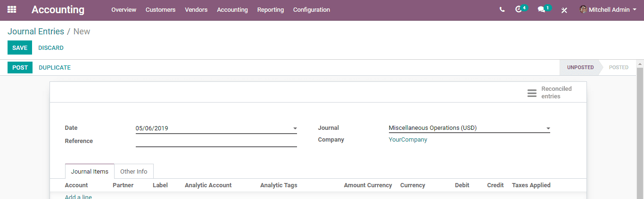Open the Customers menu

[160, 10]
